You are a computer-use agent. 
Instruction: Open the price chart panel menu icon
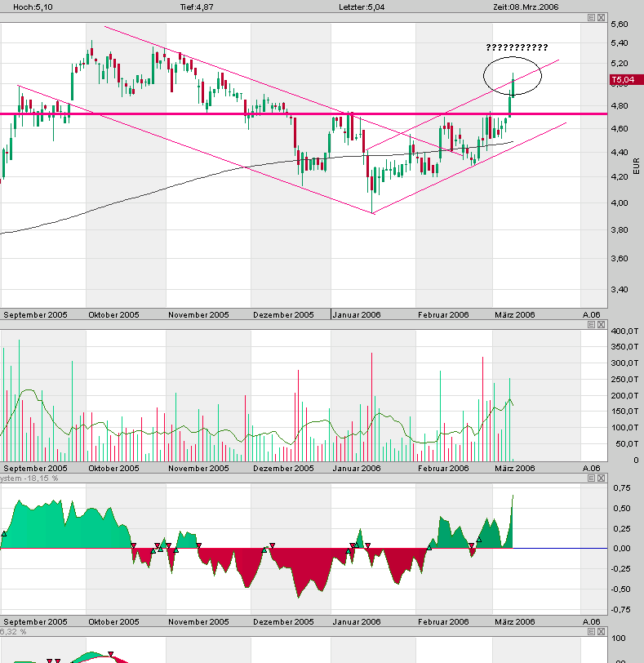click(x=591, y=17)
